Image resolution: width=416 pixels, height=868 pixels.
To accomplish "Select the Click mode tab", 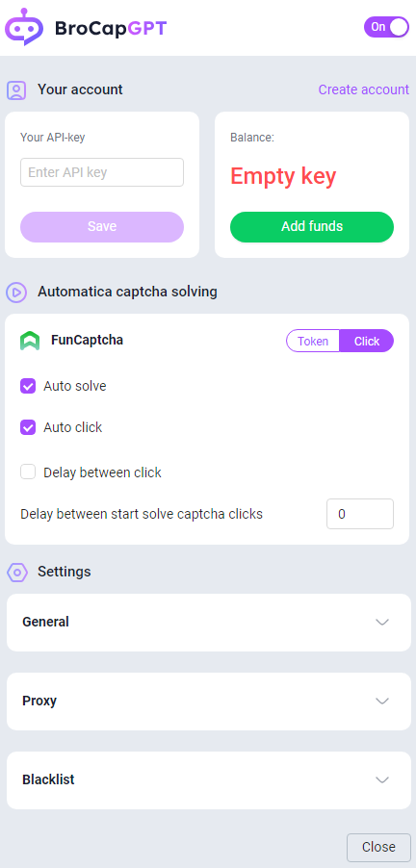I will [x=367, y=341].
